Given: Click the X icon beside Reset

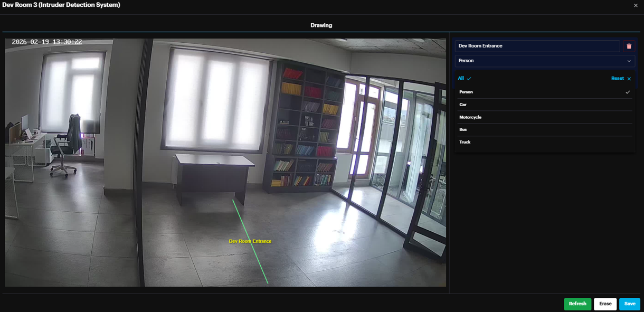Looking at the screenshot, I should (629, 79).
